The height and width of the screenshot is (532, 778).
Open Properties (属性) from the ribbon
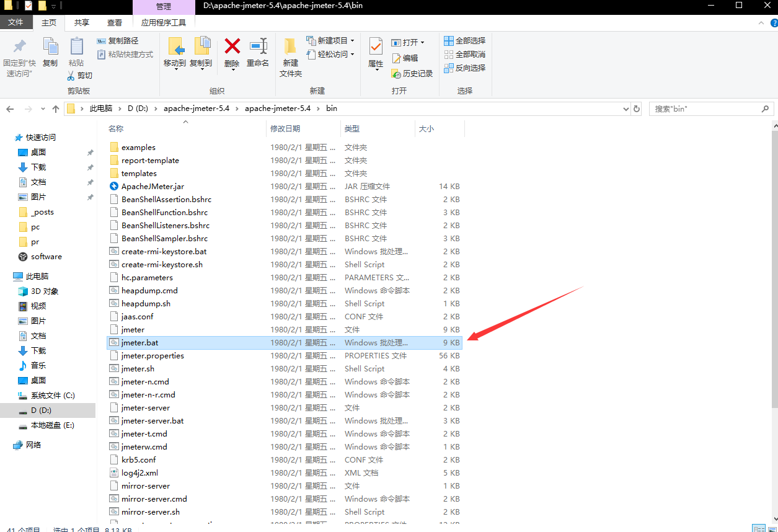[x=376, y=47]
